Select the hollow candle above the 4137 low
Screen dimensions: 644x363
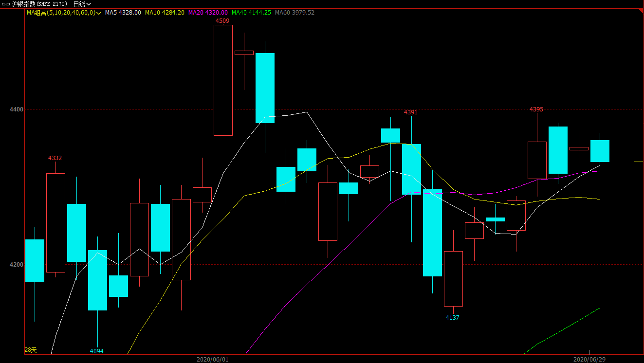click(453, 279)
